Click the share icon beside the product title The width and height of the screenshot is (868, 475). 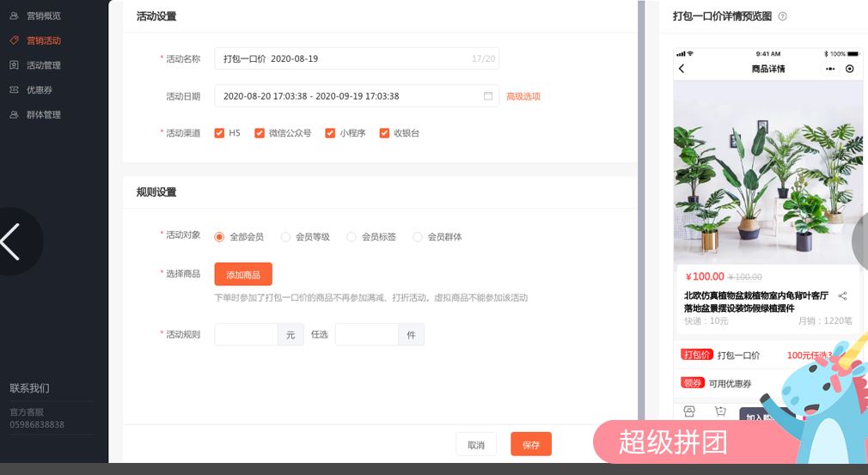842,296
